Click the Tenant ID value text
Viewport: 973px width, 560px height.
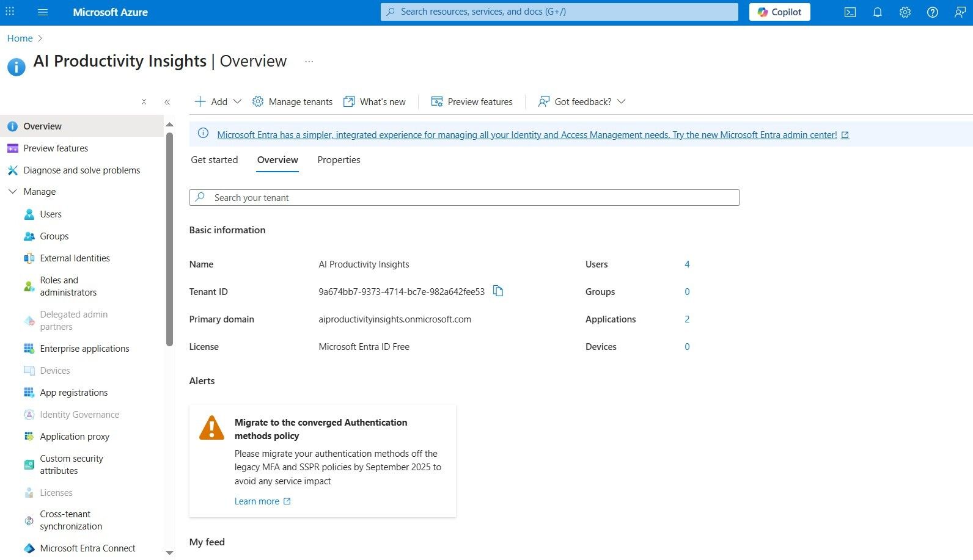point(402,292)
